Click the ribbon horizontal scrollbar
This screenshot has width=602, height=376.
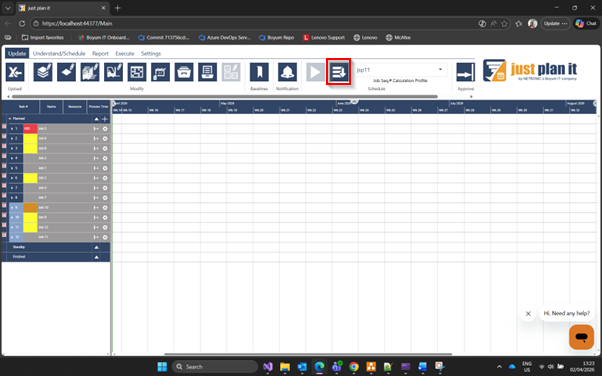pyautogui.click(x=225, y=97)
